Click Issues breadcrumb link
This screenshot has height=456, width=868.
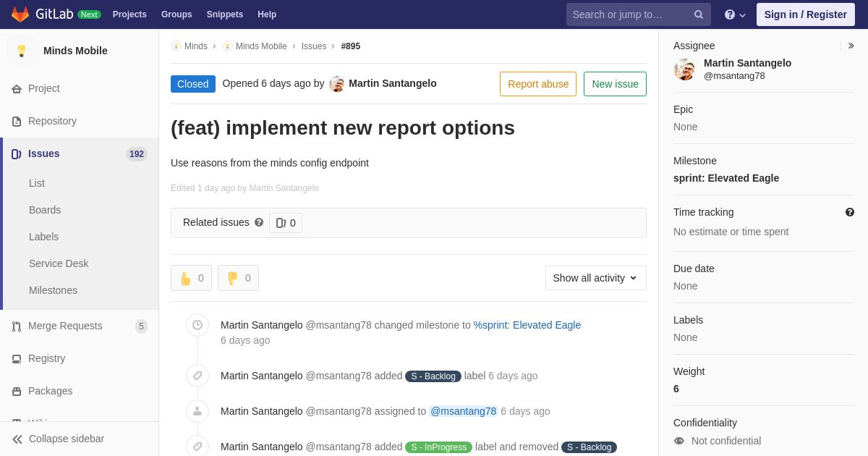[x=314, y=46]
